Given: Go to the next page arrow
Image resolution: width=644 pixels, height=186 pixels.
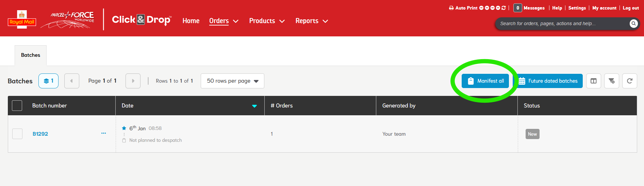Looking at the screenshot, I should point(133,81).
